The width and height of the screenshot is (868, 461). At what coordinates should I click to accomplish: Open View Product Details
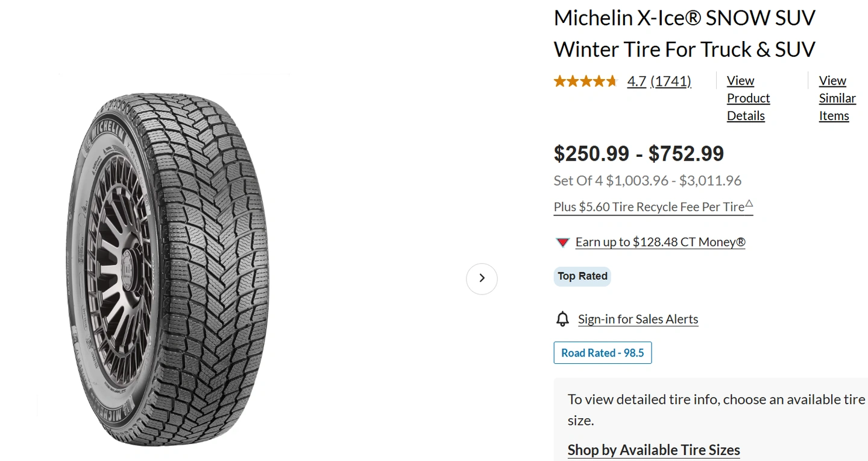tap(748, 98)
